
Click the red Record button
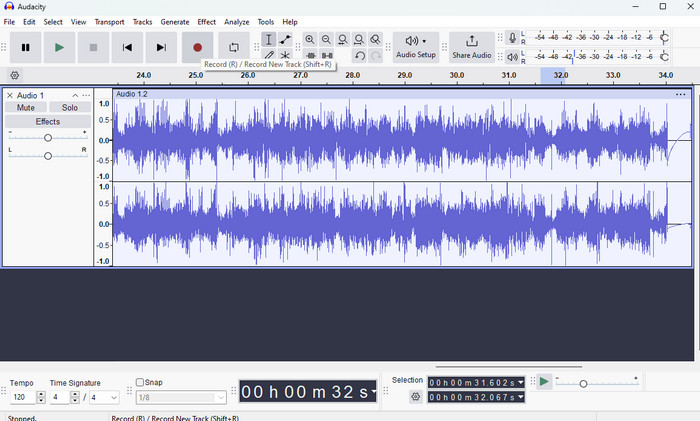(x=197, y=47)
